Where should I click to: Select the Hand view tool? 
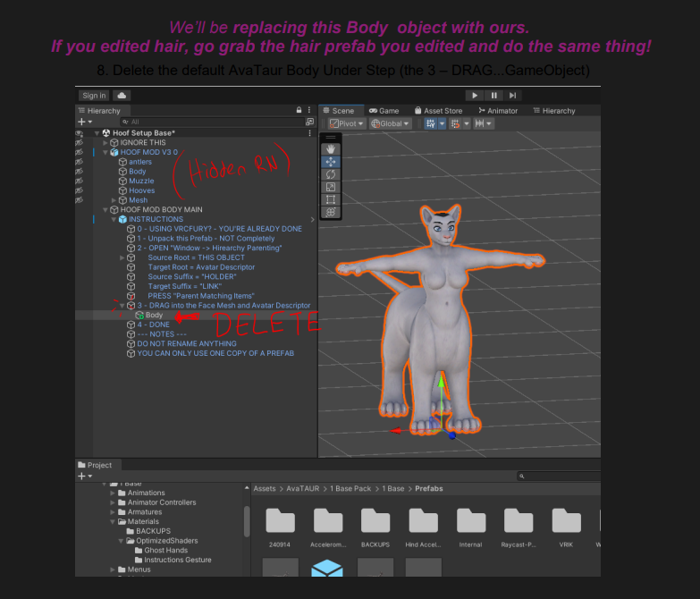(330, 149)
